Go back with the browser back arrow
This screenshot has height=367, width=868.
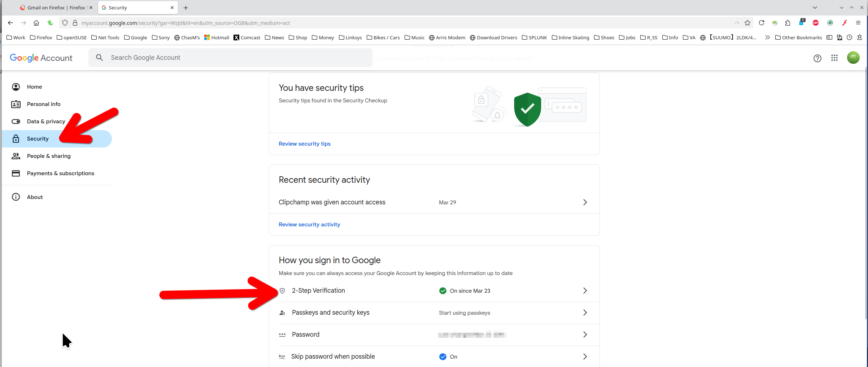click(x=10, y=23)
